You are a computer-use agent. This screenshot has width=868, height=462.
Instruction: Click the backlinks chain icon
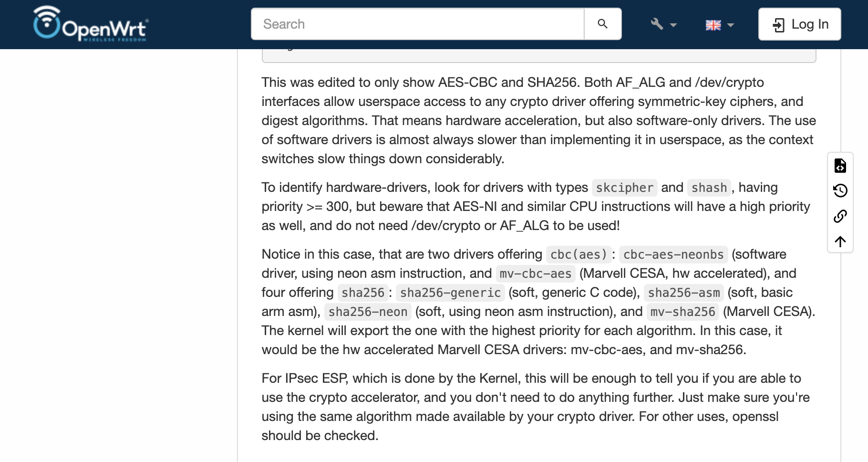coord(840,216)
